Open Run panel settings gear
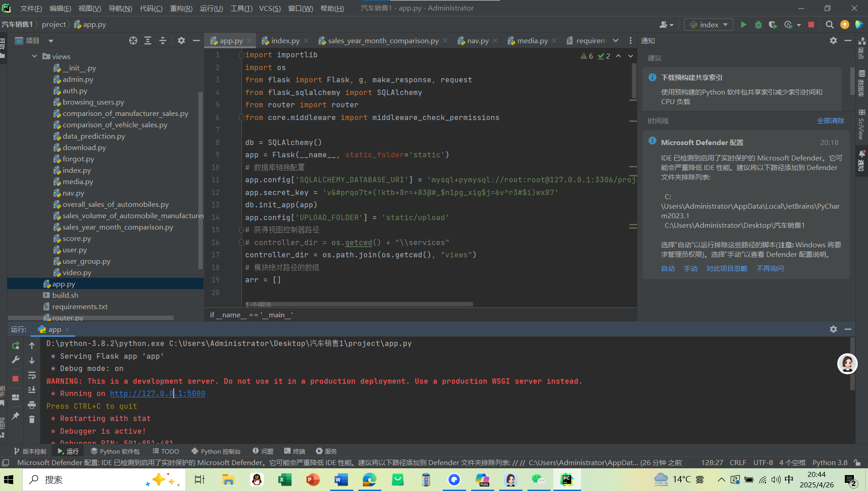This screenshot has width=868, height=491. 833,329
